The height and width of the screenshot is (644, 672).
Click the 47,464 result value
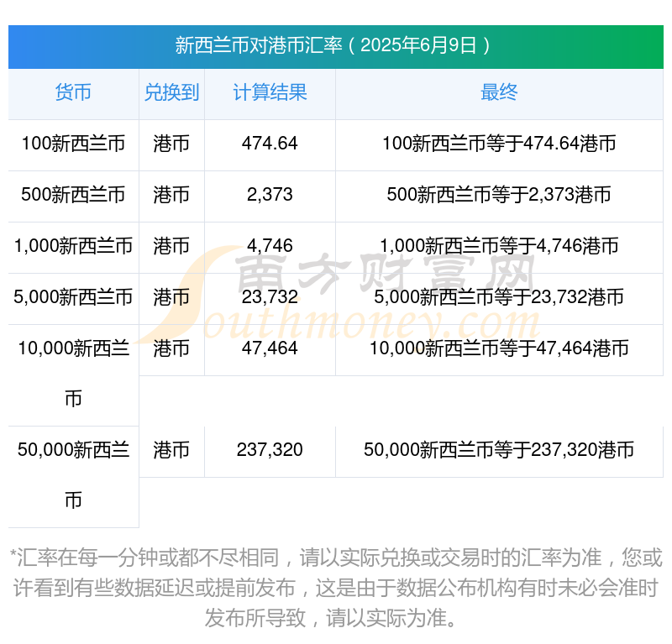[270, 348]
